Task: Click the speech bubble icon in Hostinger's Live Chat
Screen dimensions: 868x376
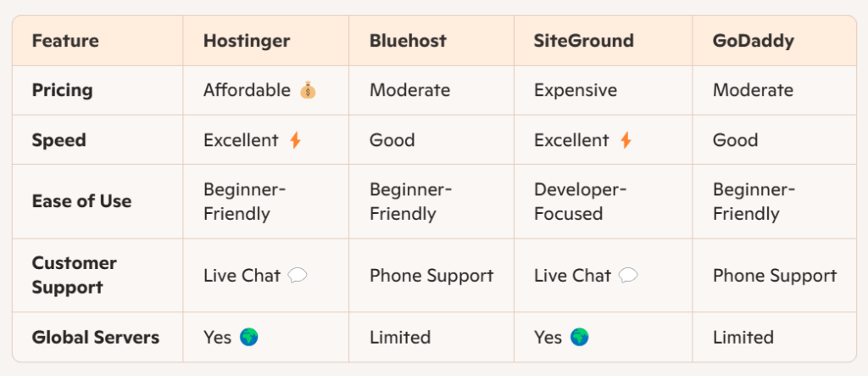Action: [x=297, y=275]
